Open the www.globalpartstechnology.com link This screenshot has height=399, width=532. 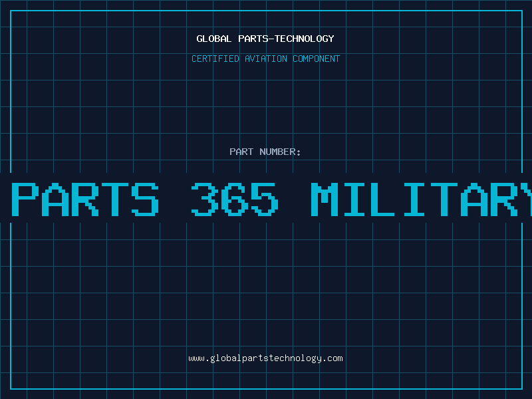265,358
